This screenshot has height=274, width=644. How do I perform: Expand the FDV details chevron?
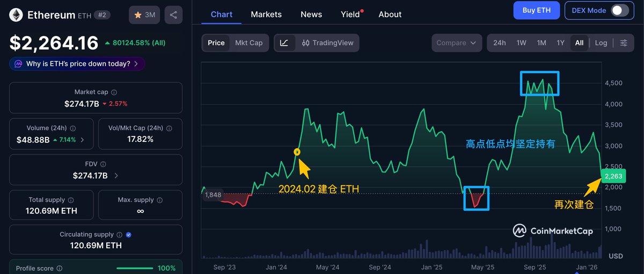(x=116, y=176)
